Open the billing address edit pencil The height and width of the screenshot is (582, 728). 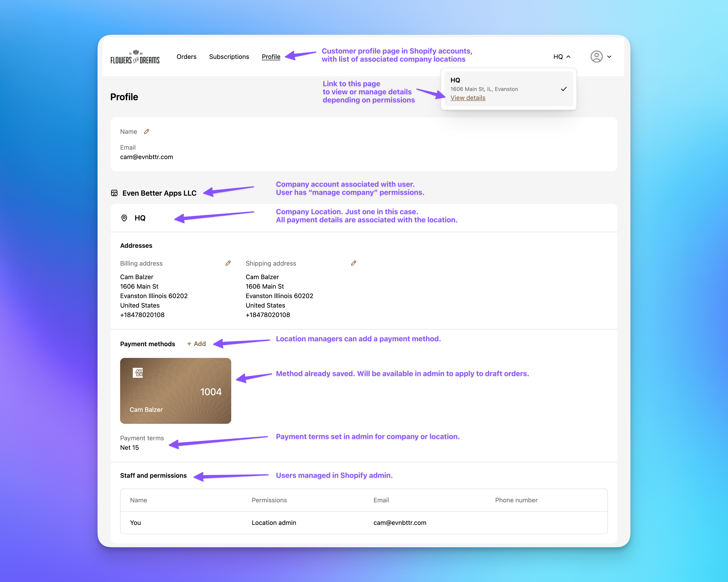(x=228, y=263)
